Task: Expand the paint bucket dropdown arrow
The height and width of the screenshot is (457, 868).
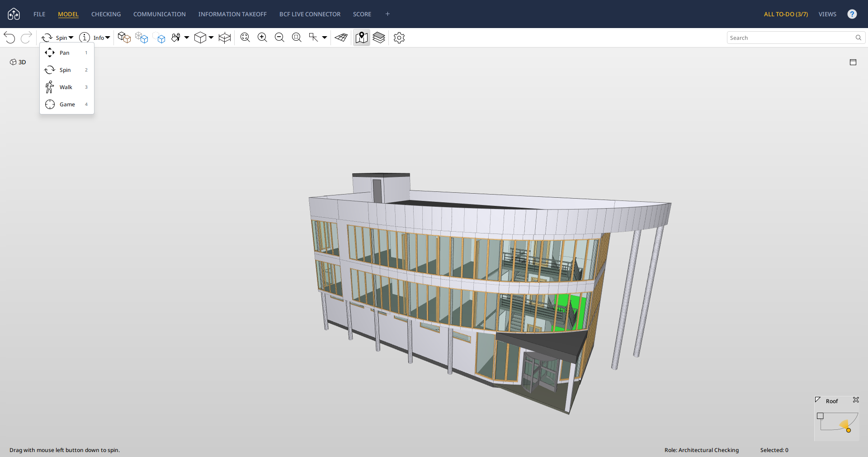Action: 187,38
